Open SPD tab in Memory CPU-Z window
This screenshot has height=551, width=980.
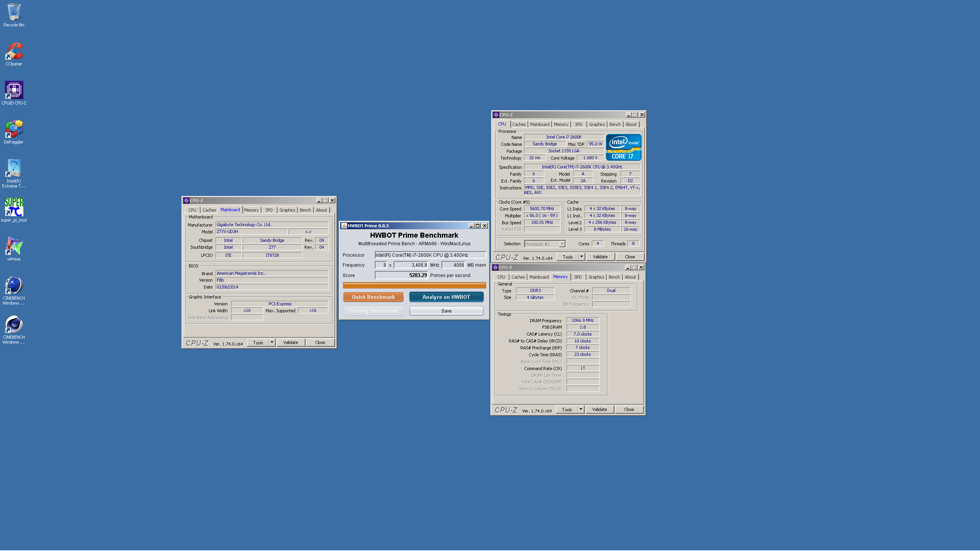click(x=578, y=277)
